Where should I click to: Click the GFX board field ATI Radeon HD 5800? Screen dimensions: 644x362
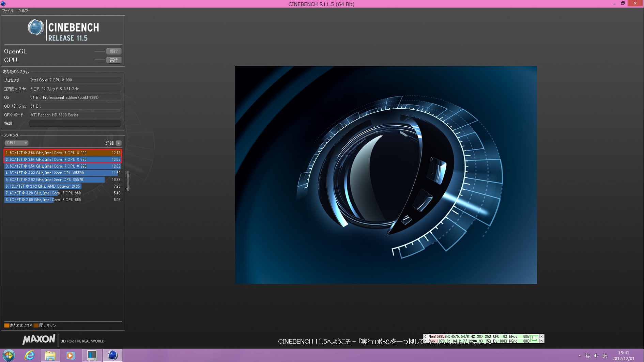75,115
